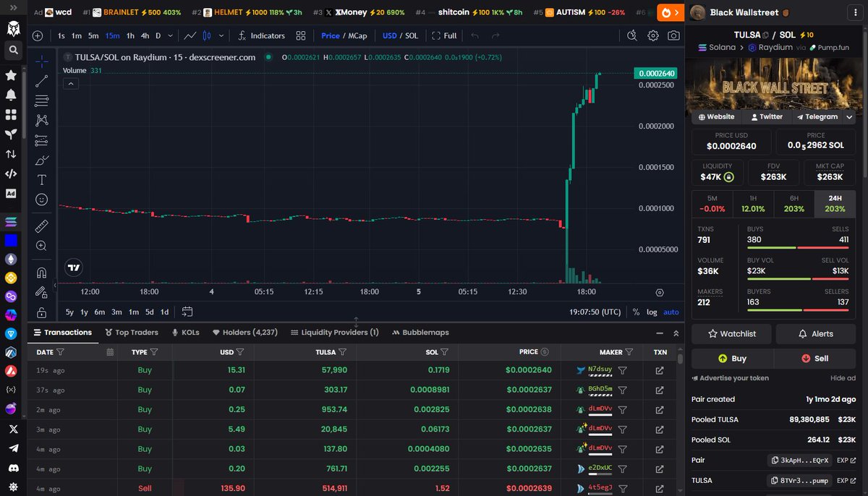
Task: Stay in drawing mode pencil-lock toggle
Action: [42, 292]
